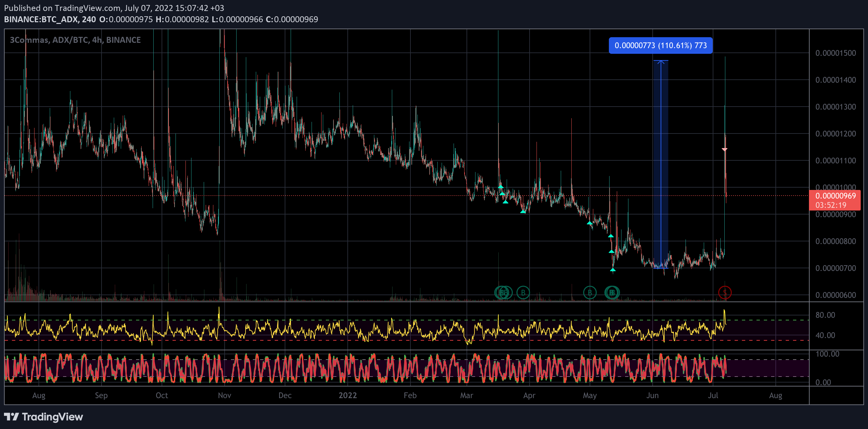The height and width of the screenshot is (429, 868).
Task: Click the 0.00001300 price axis label
Action: point(835,107)
